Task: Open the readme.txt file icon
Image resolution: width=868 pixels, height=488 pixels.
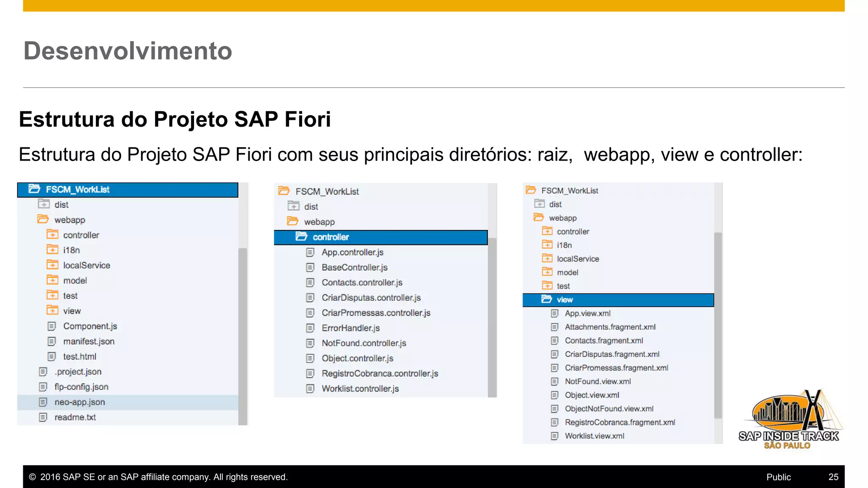Action: click(x=43, y=417)
